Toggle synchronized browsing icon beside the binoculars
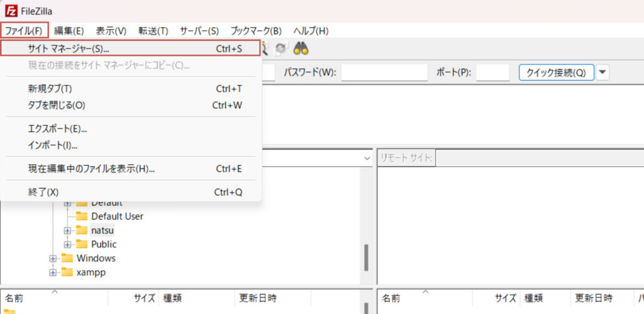This screenshot has width=644, height=314. pyautogui.click(x=280, y=48)
